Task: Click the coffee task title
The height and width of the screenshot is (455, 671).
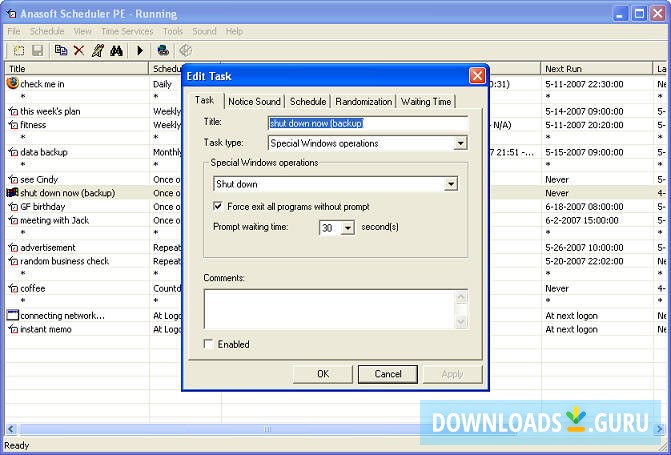Action: pyautogui.click(x=33, y=288)
